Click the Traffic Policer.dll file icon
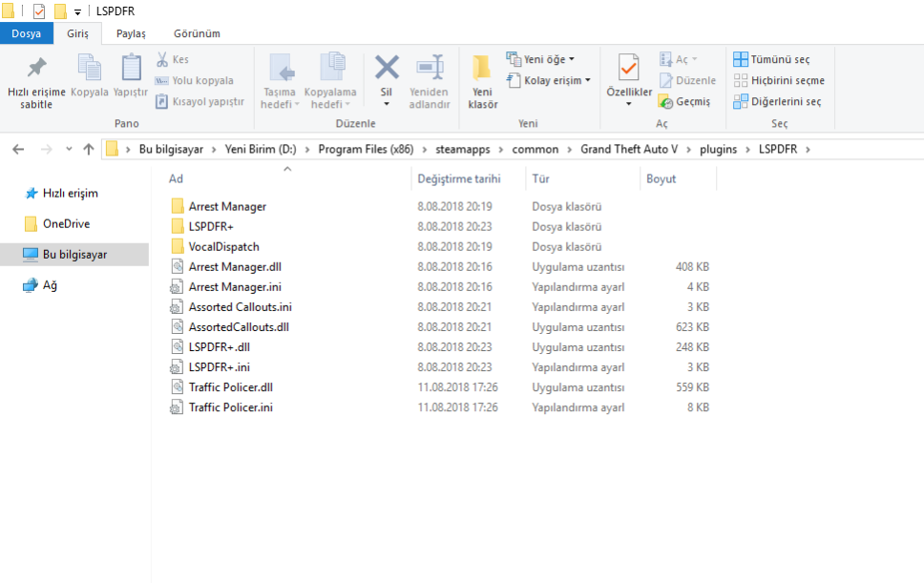The image size is (924, 583). tap(178, 386)
